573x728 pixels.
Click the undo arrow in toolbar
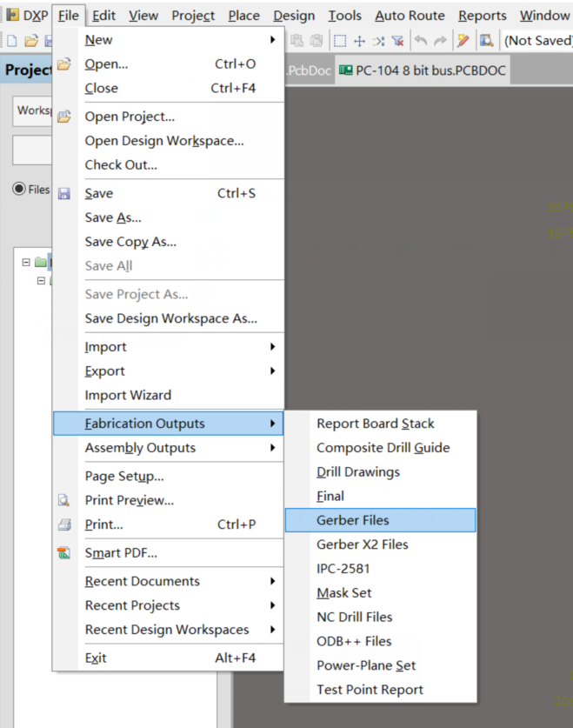(420, 41)
